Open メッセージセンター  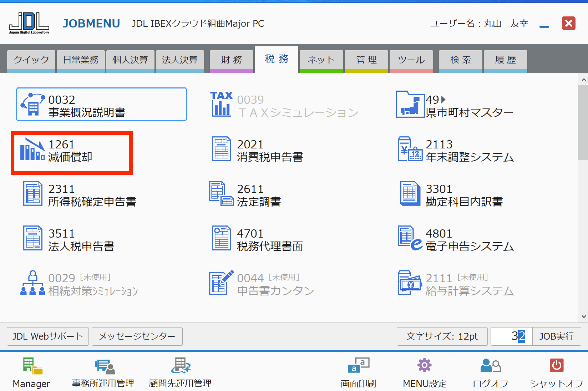point(137,336)
